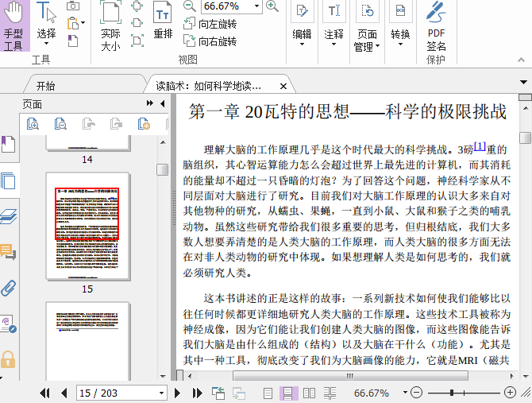The height and width of the screenshot is (403, 532).
Task: Follow the footnote [1] link
Action: 480,146
